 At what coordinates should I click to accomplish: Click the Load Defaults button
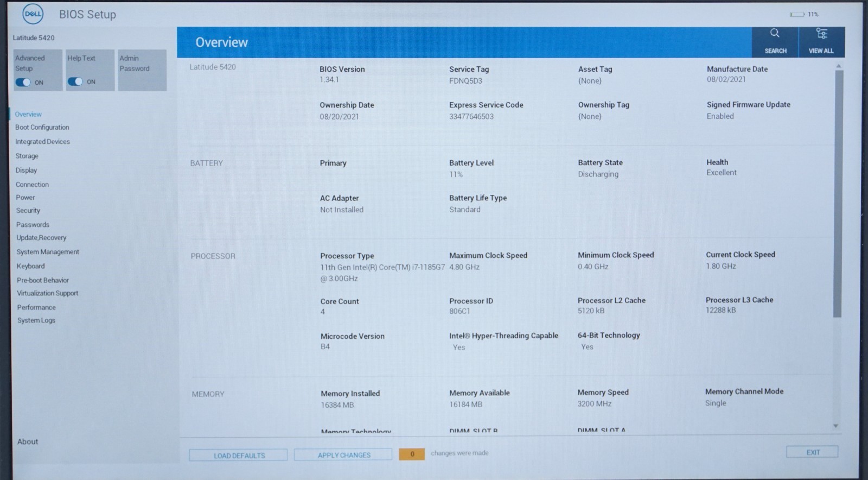point(238,455)
